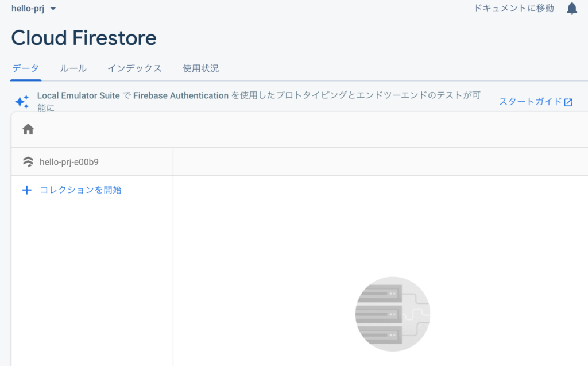Image resolution: width=588 pixels, height=366 pixels.
Task: Click the empty state server illustration
Action: click(392, 314)
